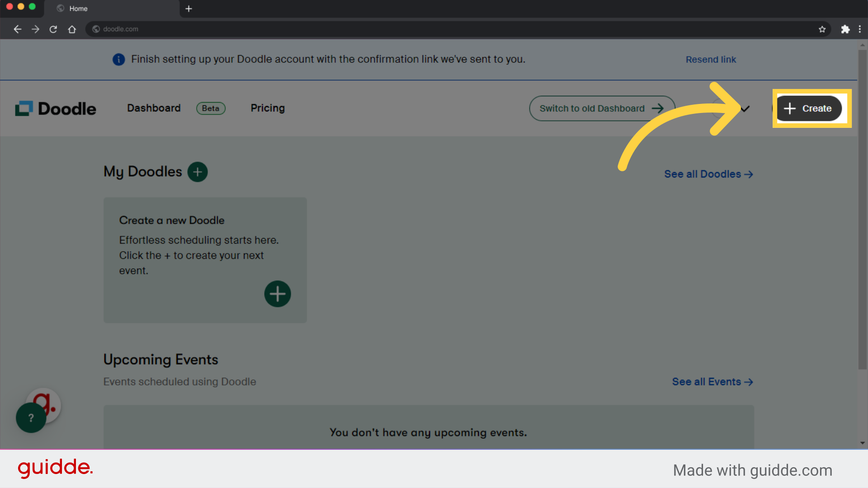Bookmark the page with the star icon
Image resolution: width=868 pixels, height=488 pixels.
tap(822, 29)
